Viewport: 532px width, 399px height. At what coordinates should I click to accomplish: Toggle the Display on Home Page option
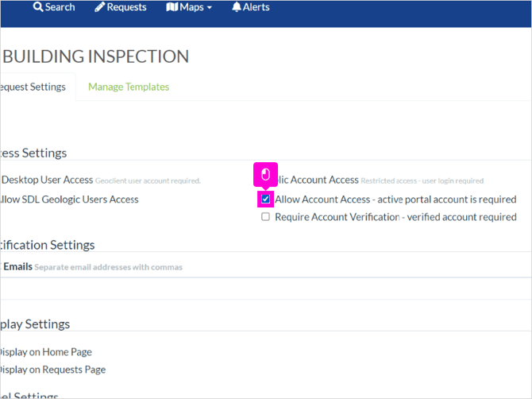46,352
